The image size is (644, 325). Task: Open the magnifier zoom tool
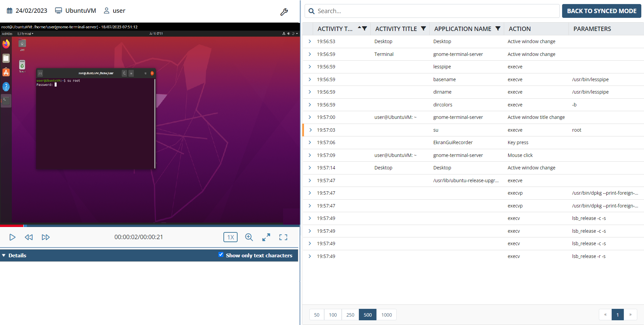click(249, 237)
